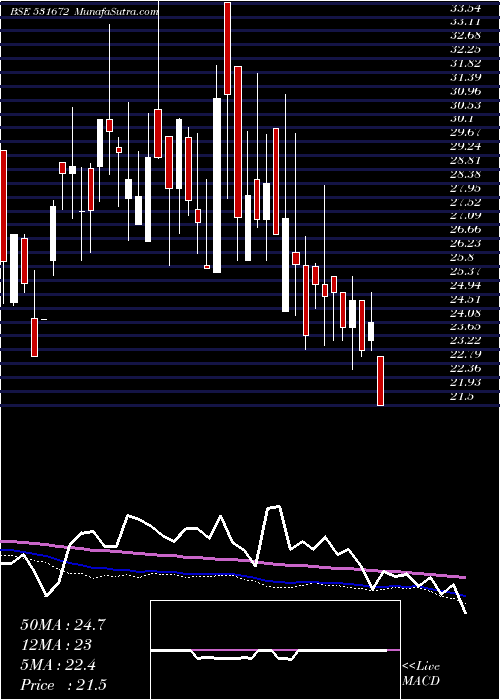Click the BSE 531672 ticker label
Screen dimensions: 500x700
(x=40, y=12)
